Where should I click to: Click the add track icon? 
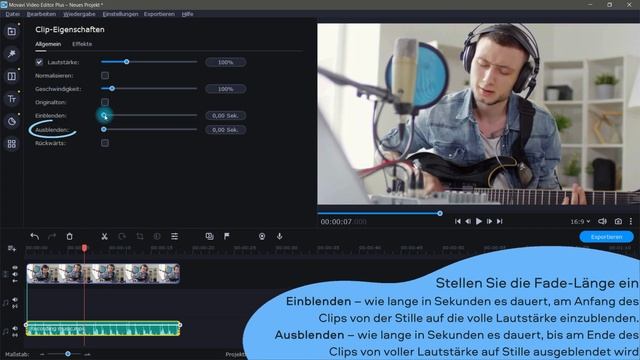[11, 249]
